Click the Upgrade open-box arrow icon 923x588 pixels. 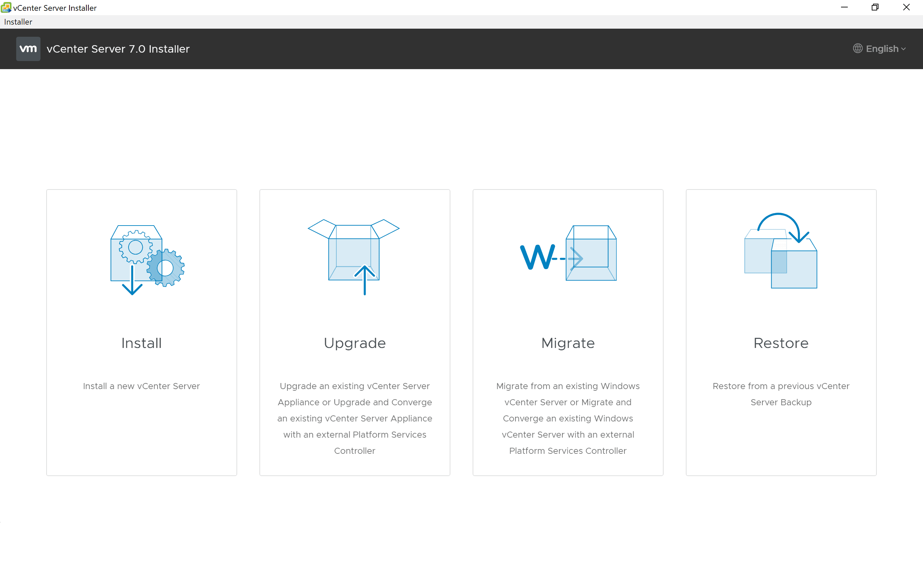coord(354,257)
